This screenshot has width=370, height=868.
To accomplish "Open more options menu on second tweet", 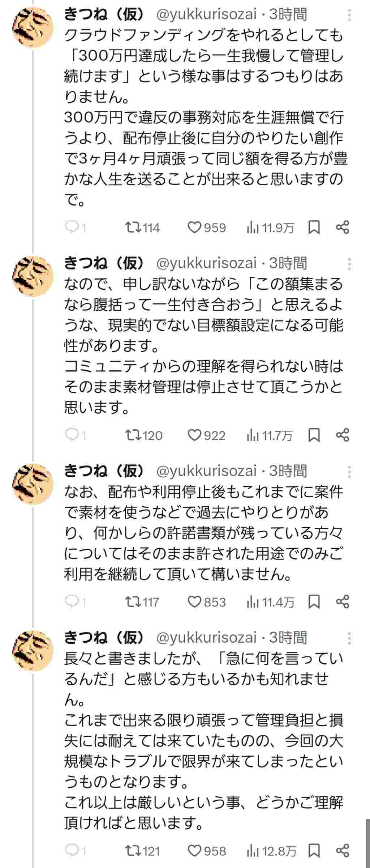I will click(349, 264).
